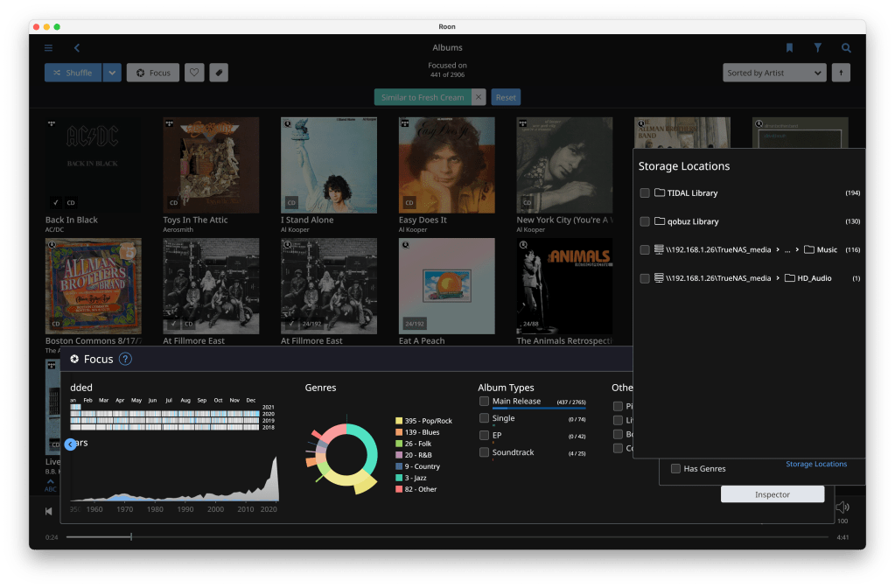Check the qobuz Library checkbox
This screenshot has height=588, width=895.
[x=645, y=221]
